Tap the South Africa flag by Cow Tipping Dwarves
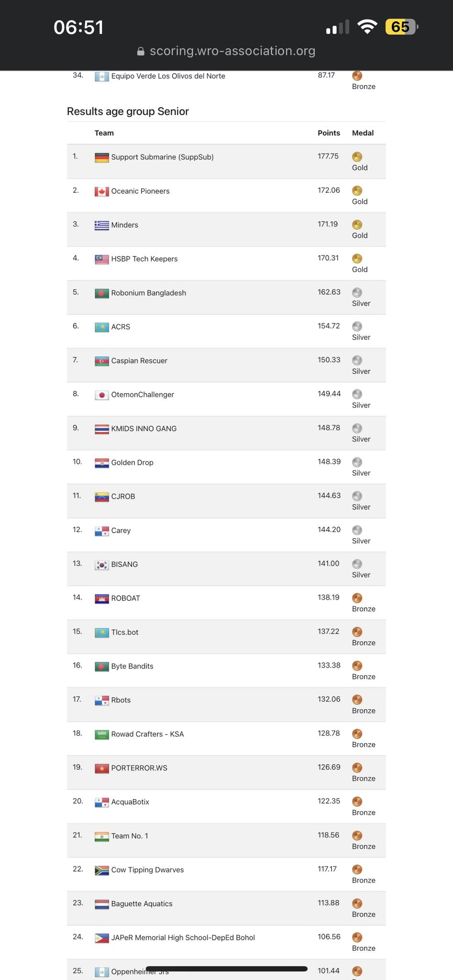The width and height of the screenshot is (453, 980). click(101, 870)
